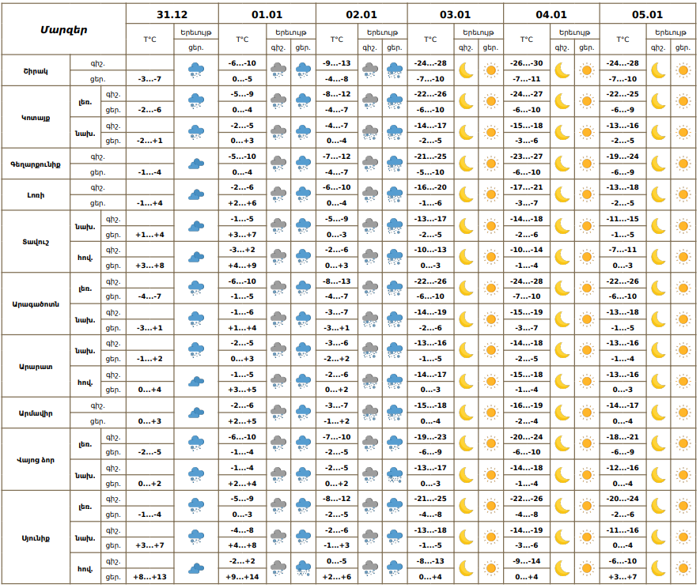Click the +8...+13 temperature cell
The height and width of the screenshot is (588, 700).
tap(149, 576)
